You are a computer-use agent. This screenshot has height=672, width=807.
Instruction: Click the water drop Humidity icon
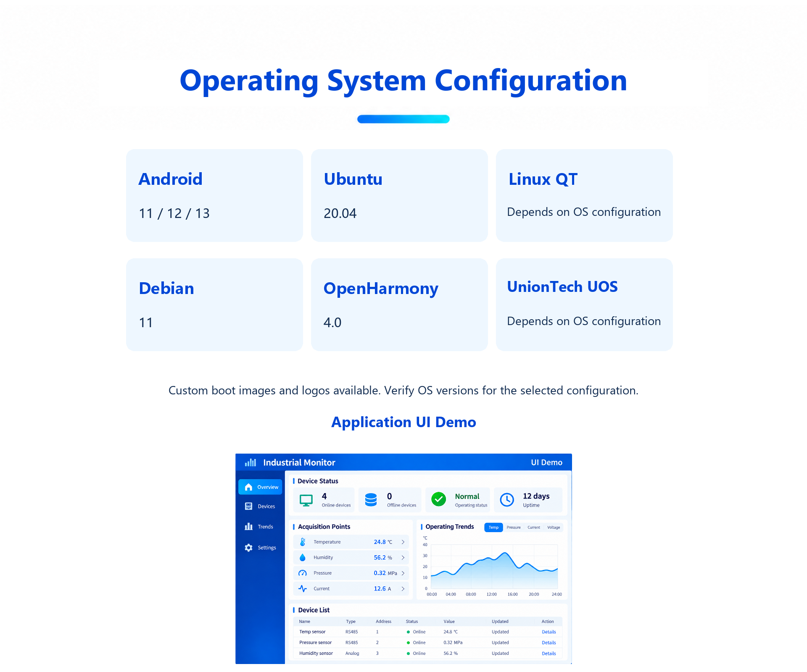(303, 557)
